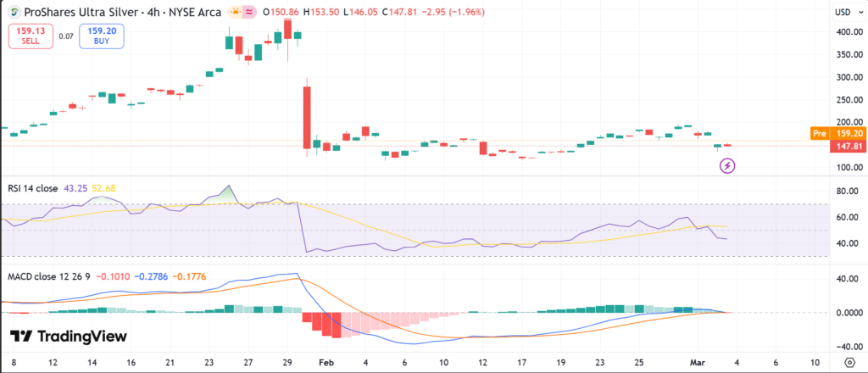This screenshot has height=373, width=868.
Task: Click the 60.00 RSI axis label
Action: tap(849, 218)
